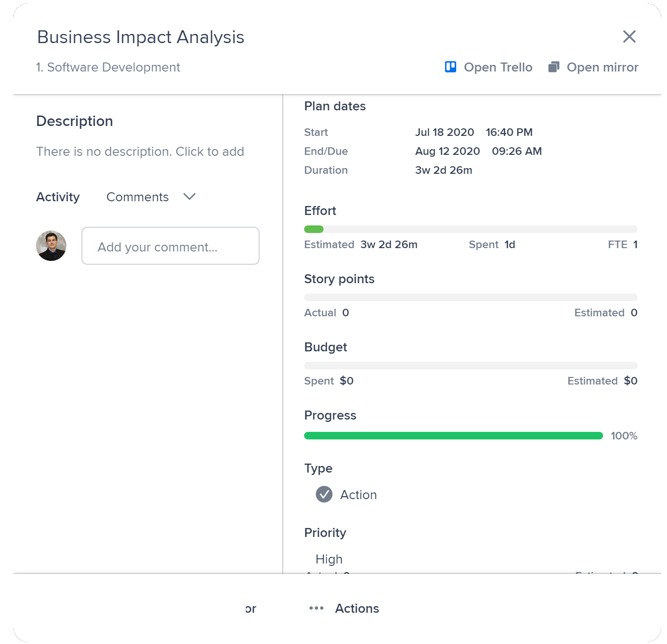Close the Business Impact Analysis dialog
This screenshot has width=667, height=644.
click(629, 36)
